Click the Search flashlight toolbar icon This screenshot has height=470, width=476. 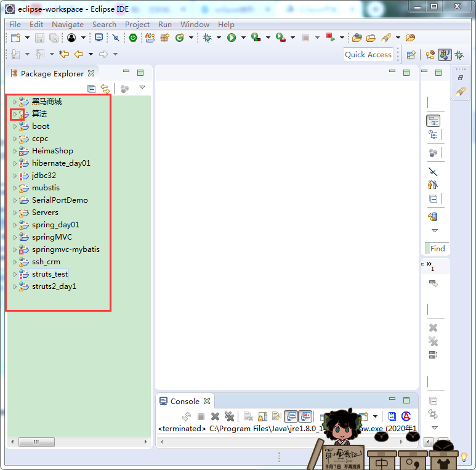tap(386, 38)
